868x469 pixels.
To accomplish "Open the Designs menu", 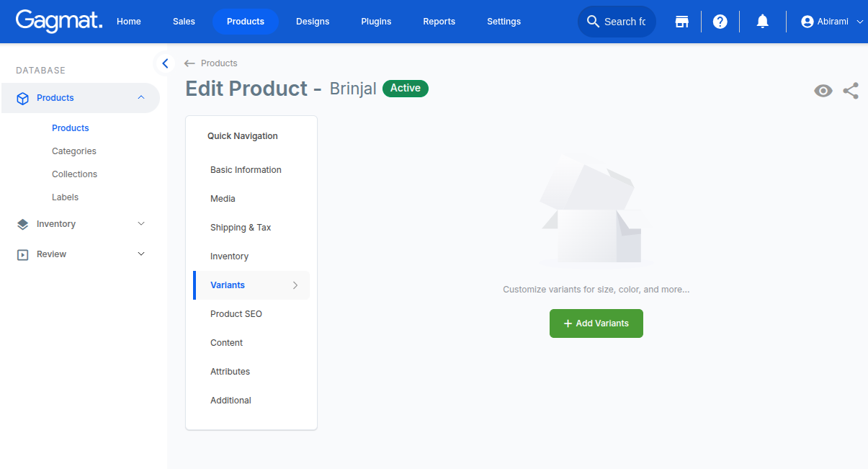I will pos(313,22).
